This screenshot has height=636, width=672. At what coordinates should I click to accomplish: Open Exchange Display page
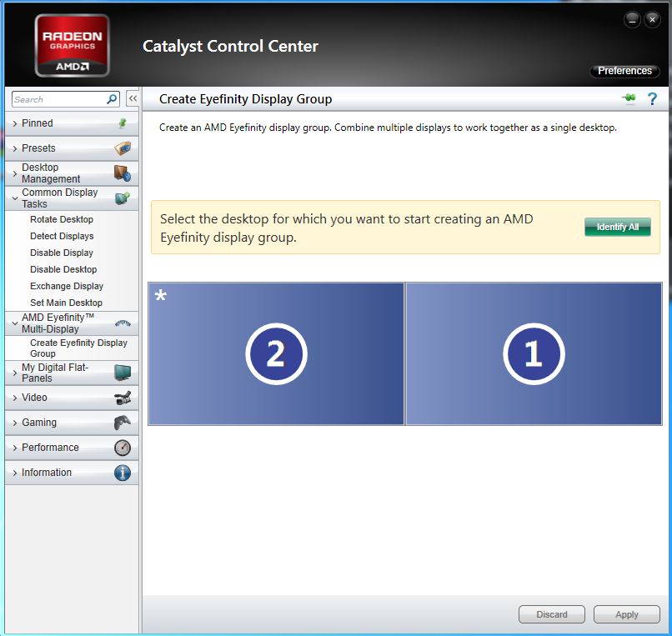67,286
